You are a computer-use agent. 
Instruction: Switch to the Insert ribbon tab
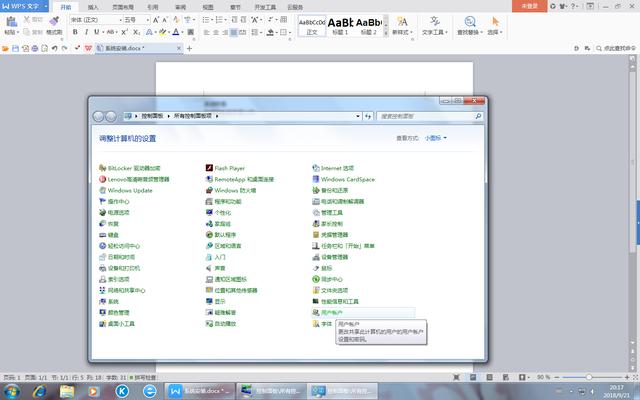pyautogui.click(x=93, y=7)
